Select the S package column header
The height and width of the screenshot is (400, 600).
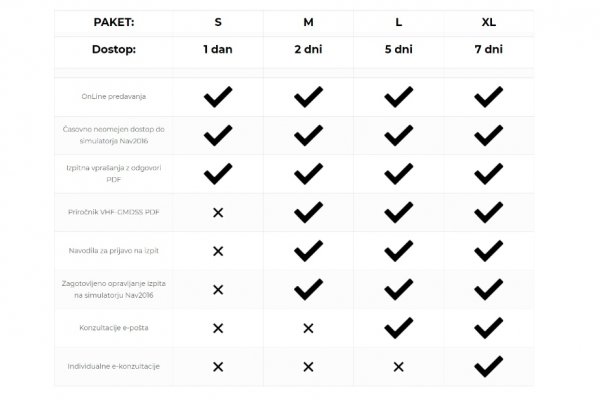pyautogui.click(x=218, y=22)
